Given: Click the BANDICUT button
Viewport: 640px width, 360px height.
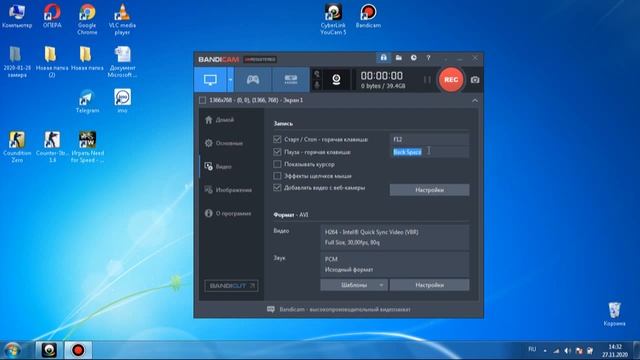Looking at the screenshot, I should [231, 286].
